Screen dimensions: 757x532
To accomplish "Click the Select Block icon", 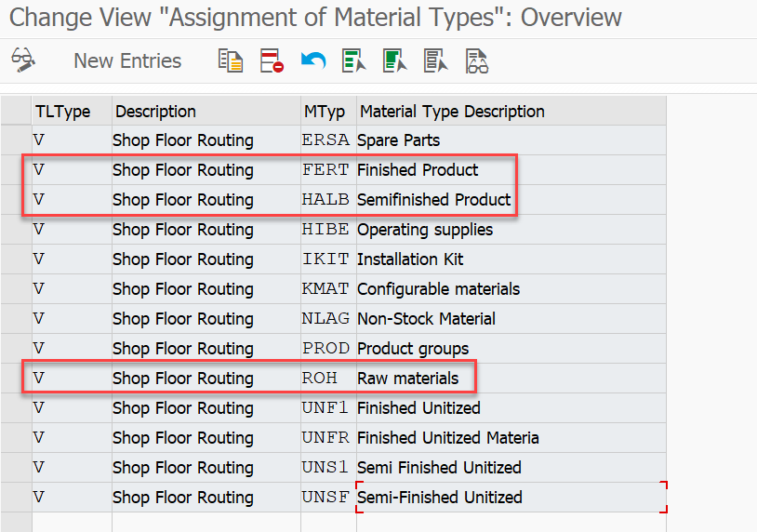I will tap(395, 60).
